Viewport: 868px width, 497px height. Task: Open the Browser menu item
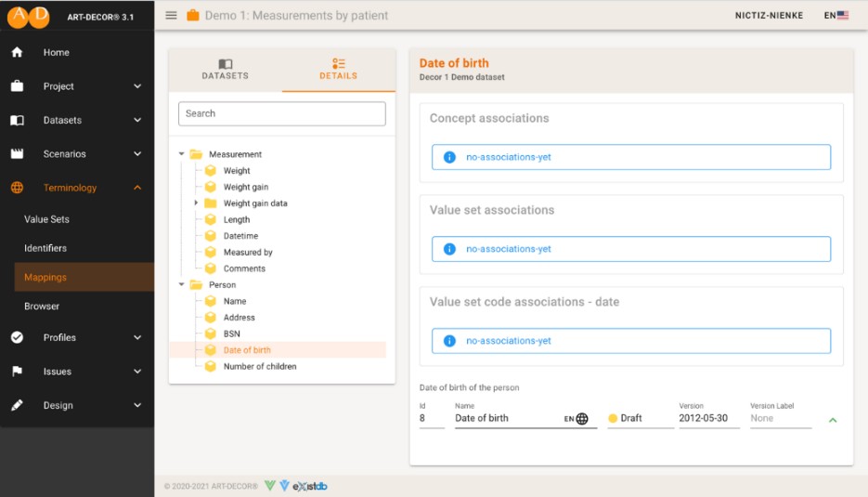(x=42, y=307)
